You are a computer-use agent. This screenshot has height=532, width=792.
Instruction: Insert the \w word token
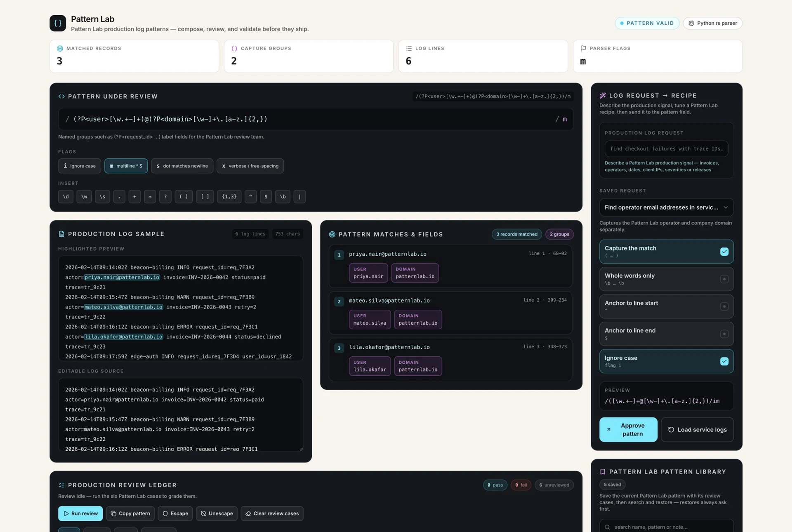tap(84, 197)
